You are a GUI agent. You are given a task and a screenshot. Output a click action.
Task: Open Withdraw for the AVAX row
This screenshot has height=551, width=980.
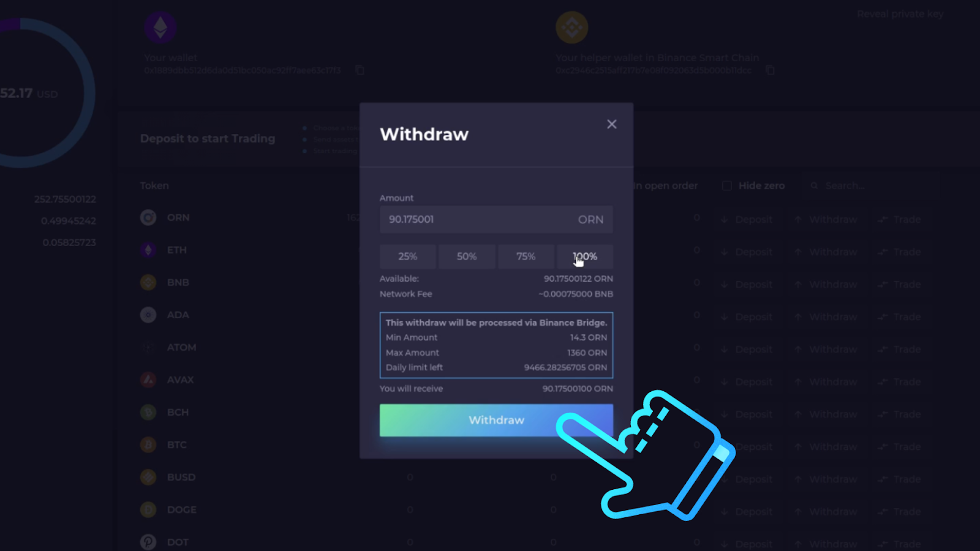pyautogui.click(x=826, y=381)
